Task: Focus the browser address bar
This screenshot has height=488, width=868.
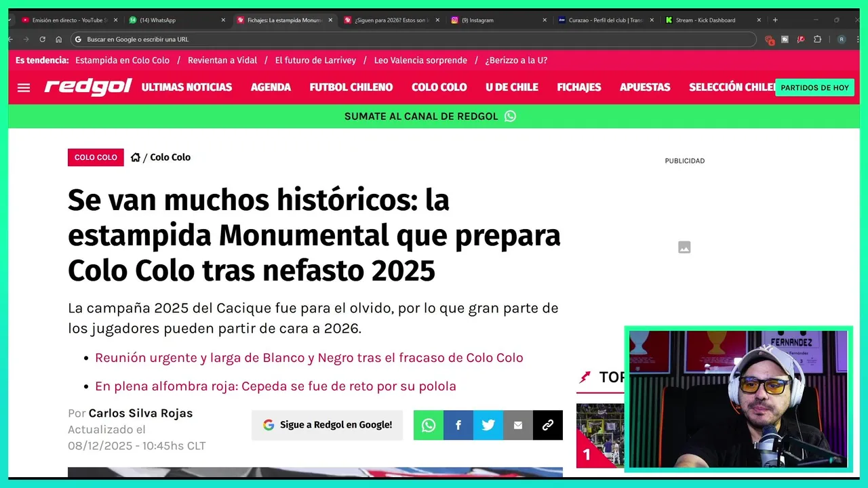Action: coord(414,39)
